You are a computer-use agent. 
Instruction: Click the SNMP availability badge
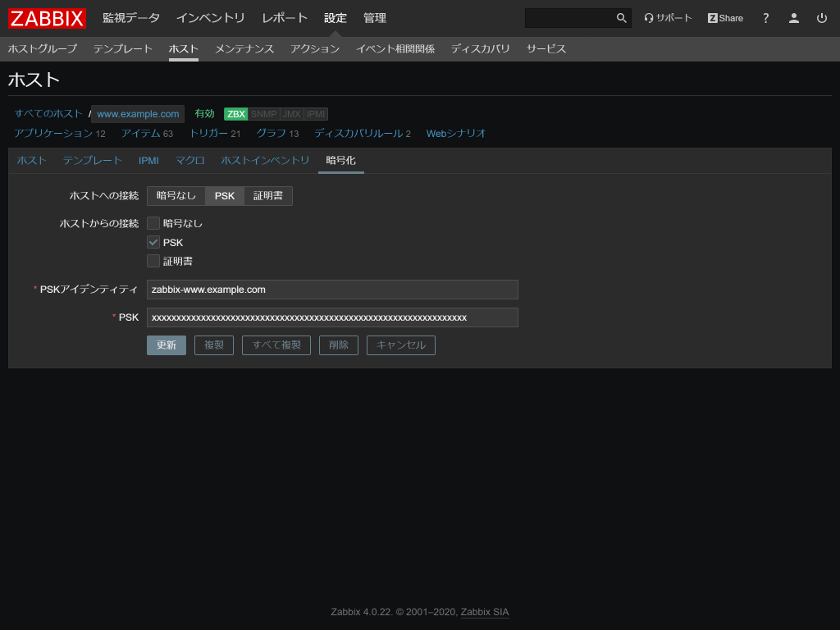click(263, 114)
